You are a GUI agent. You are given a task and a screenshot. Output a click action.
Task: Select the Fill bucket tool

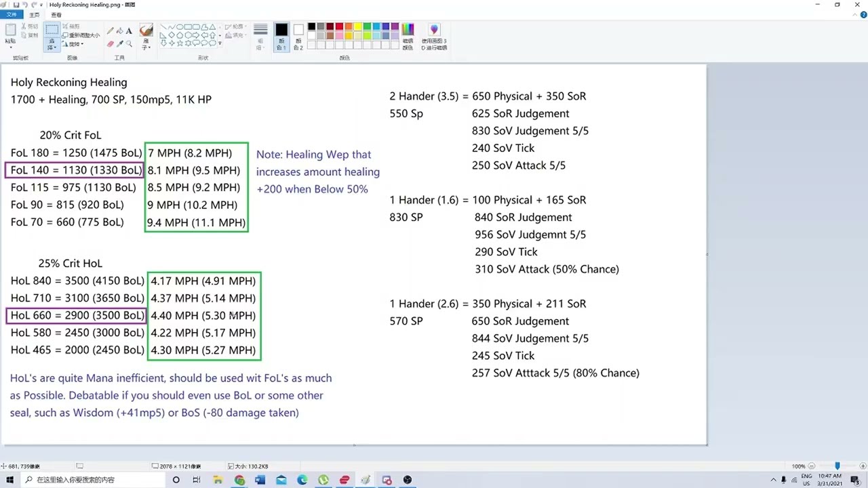click(x=119, y=30)
